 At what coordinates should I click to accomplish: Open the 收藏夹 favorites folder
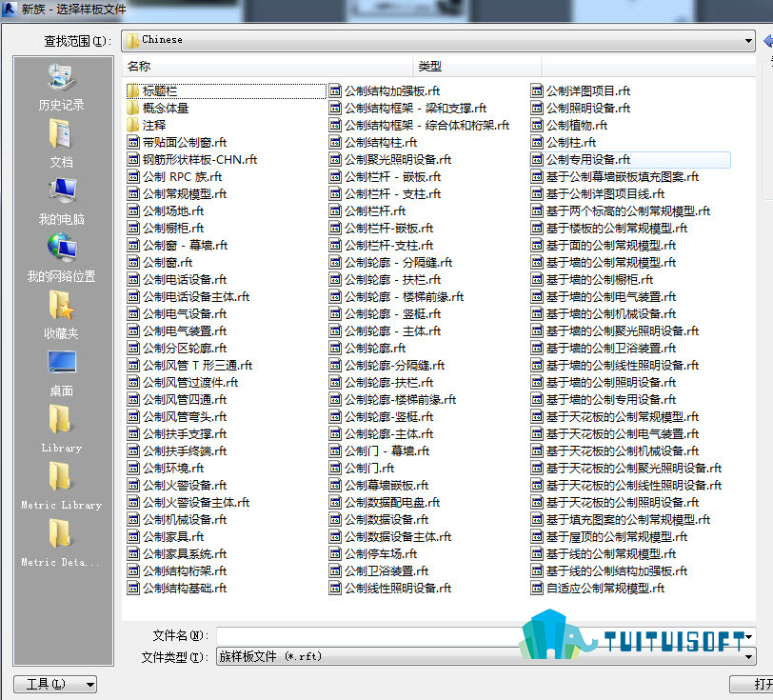[x=62, y=316]
